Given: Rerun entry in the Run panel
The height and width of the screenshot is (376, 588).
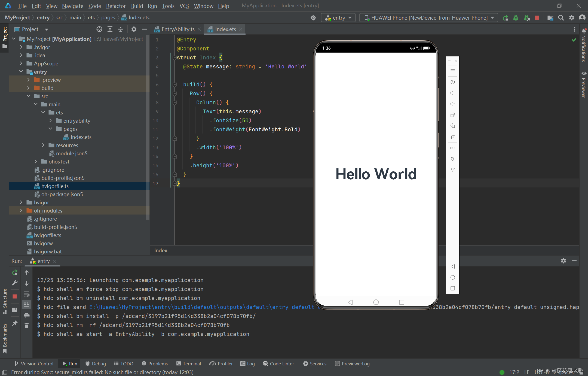Looking at the screenshot, I should [15, 272].
